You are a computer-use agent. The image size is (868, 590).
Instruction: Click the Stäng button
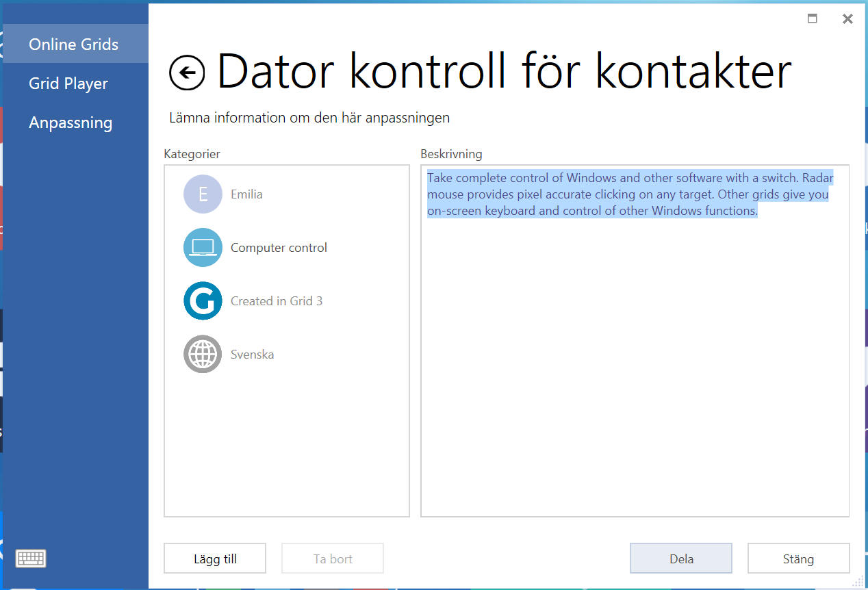click(798, 559)
